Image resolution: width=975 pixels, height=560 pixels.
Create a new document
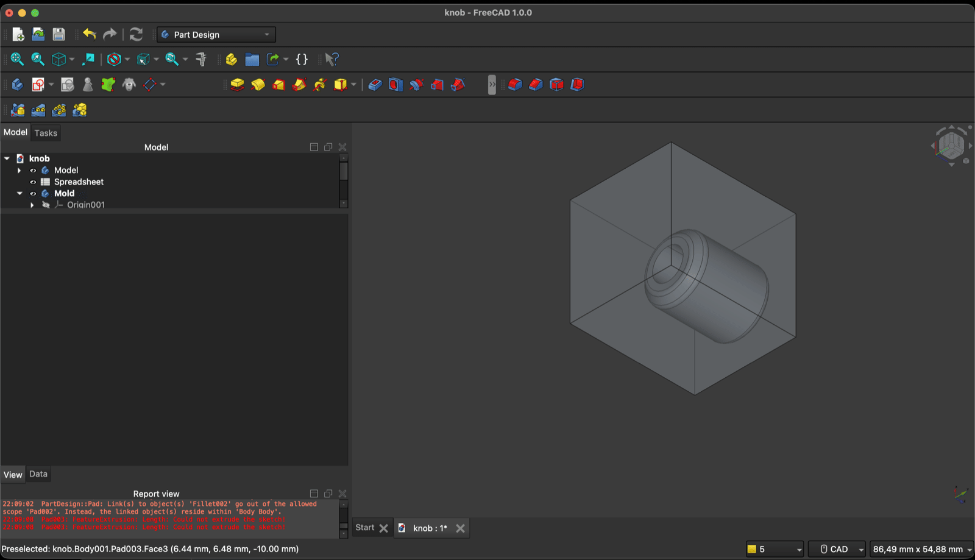tap(18, 35)
